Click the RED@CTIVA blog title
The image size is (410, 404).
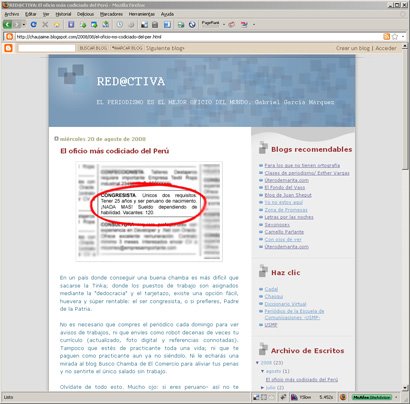(x=131, y=81)
